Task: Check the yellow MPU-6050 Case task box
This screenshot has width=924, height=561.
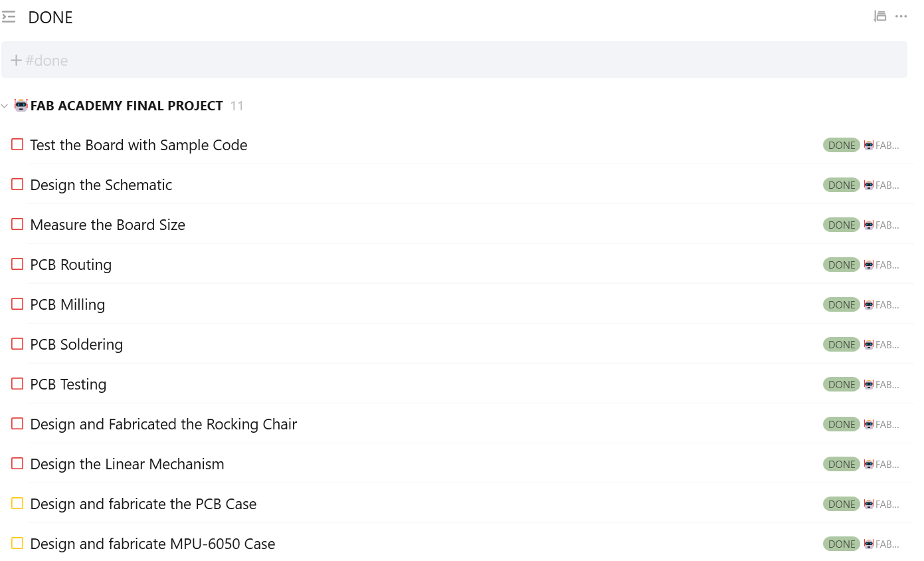Action: 17,544
